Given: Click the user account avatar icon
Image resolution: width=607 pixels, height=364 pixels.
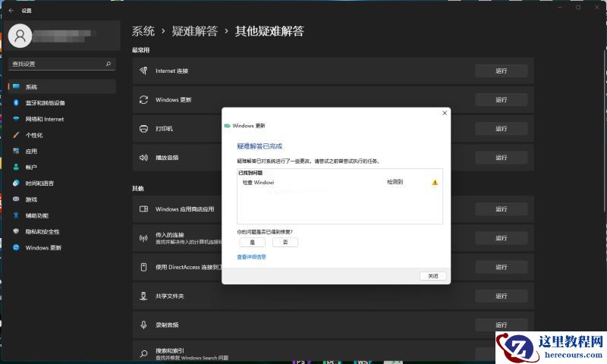Looking at the screenshot, I should coord(20,36).
